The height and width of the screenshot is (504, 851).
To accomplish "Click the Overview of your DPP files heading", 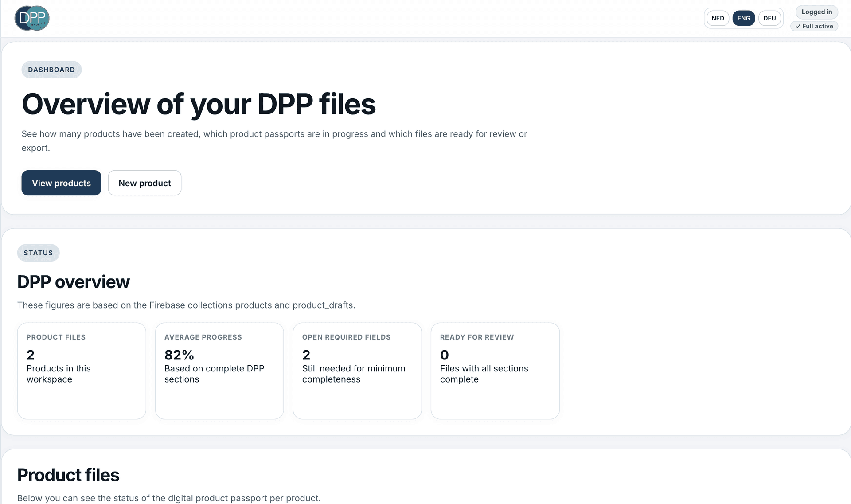I will pyautogui.click(x=199, y=105).
